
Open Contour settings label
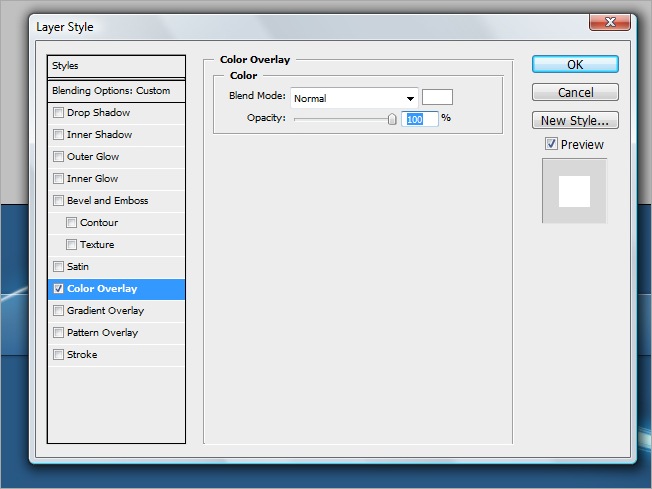pyautogui.click(x=99, y=223)
